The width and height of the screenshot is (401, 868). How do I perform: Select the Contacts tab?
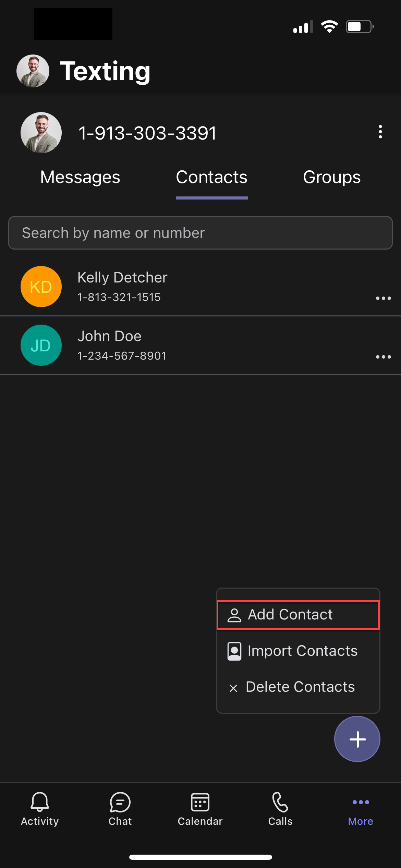pos(211,177)
